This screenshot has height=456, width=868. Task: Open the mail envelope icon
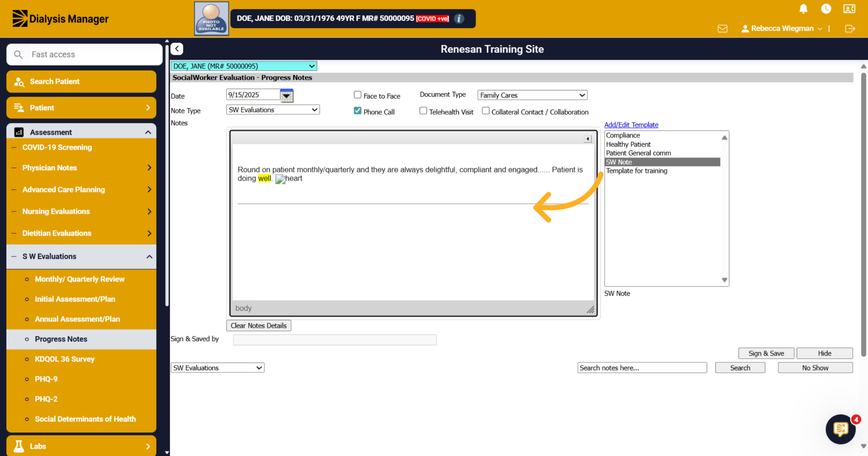tap(723, 29)
